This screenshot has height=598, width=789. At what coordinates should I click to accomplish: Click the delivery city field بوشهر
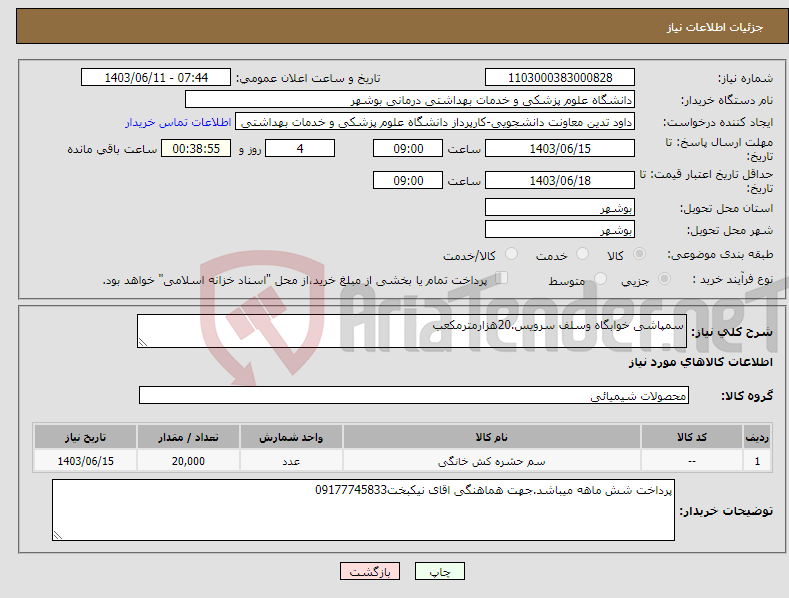560,230
